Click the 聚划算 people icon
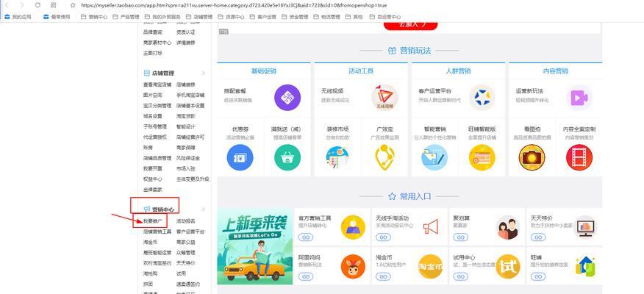This screenshot has width=644, height=294. click(508, 227)
